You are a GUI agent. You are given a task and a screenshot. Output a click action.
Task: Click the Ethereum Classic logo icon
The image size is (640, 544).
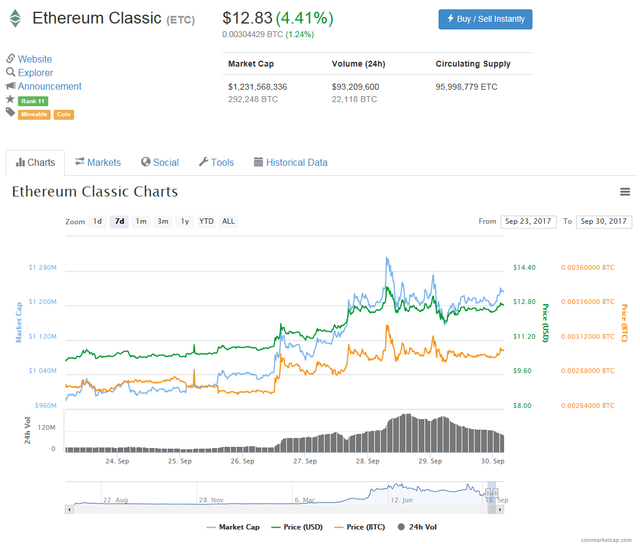point(16,18)
